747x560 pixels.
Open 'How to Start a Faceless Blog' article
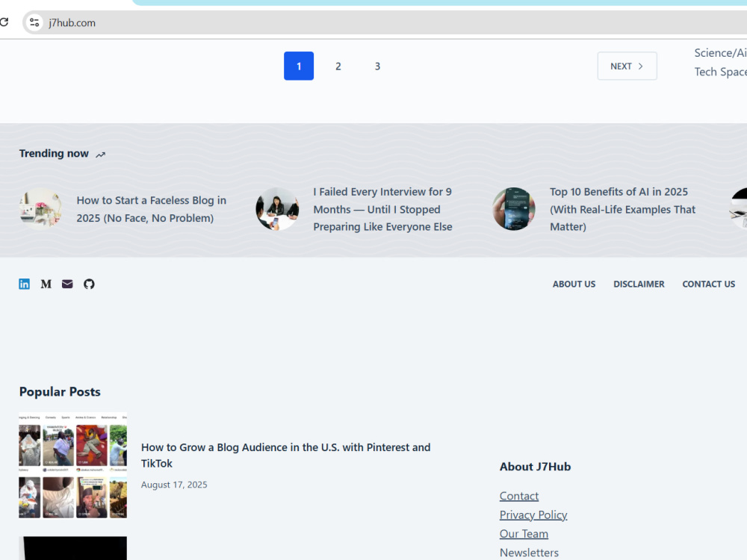(152, 209)
